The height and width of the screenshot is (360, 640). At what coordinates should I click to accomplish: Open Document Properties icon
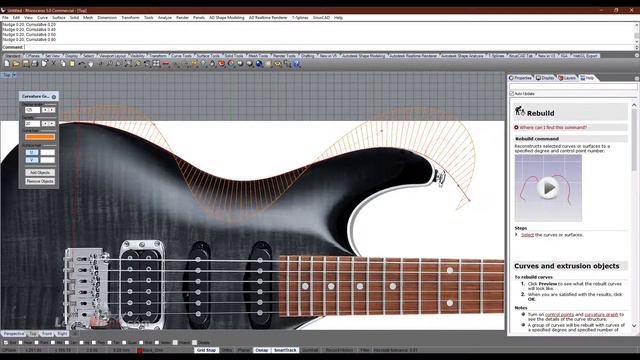44,64
